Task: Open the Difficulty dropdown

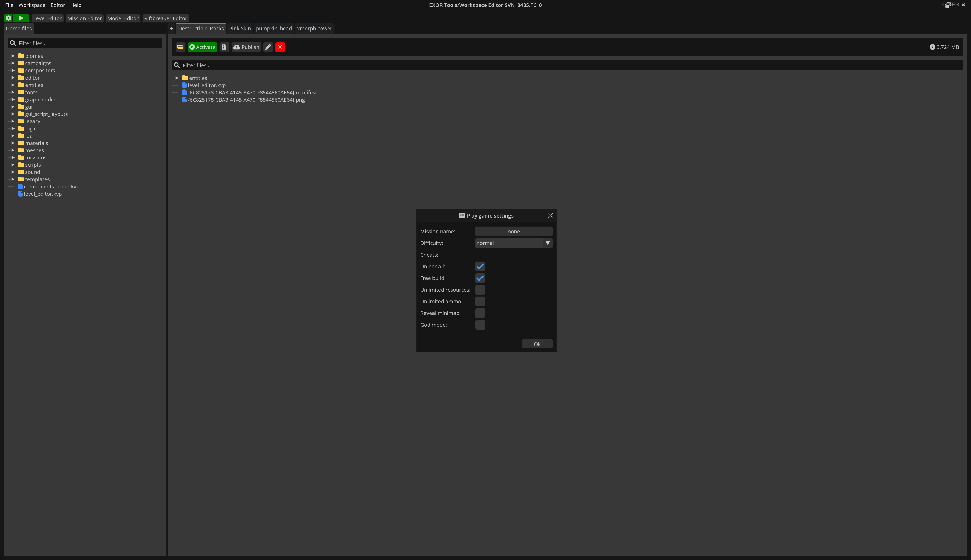Action: pos(547,243)
